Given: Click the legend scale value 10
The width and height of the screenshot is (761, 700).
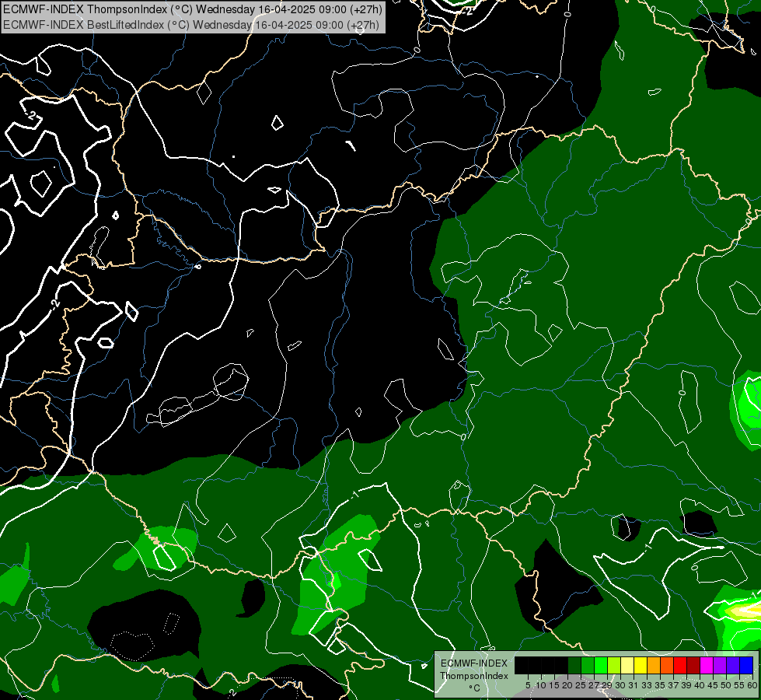Looking at the screenshot, I should tap(541, 685).
